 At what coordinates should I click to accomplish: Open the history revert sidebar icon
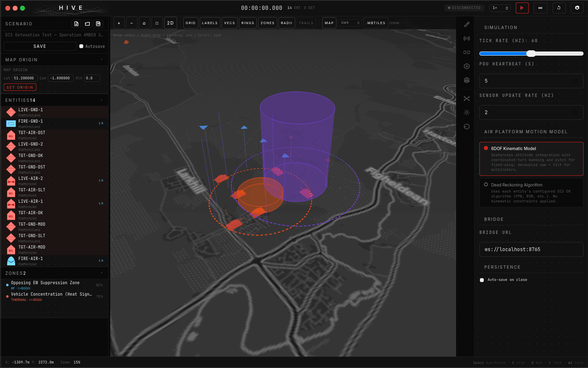pos(467,126)
